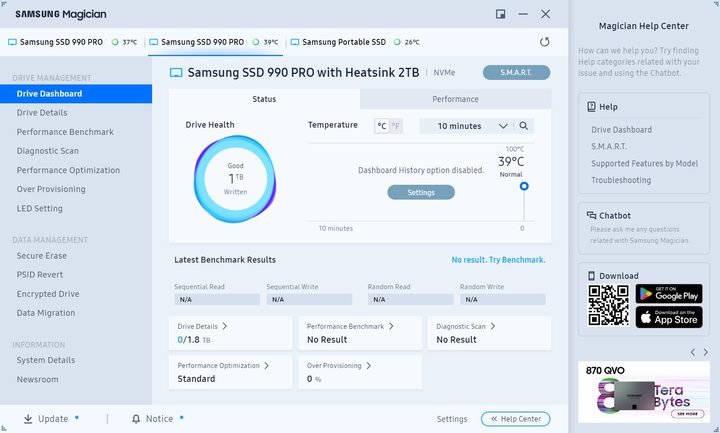Viewport: 720px width, 433px height.
Task: Expand Performance Benchmark card chevron
Action: pyautogui.click(x=391, y=326)
